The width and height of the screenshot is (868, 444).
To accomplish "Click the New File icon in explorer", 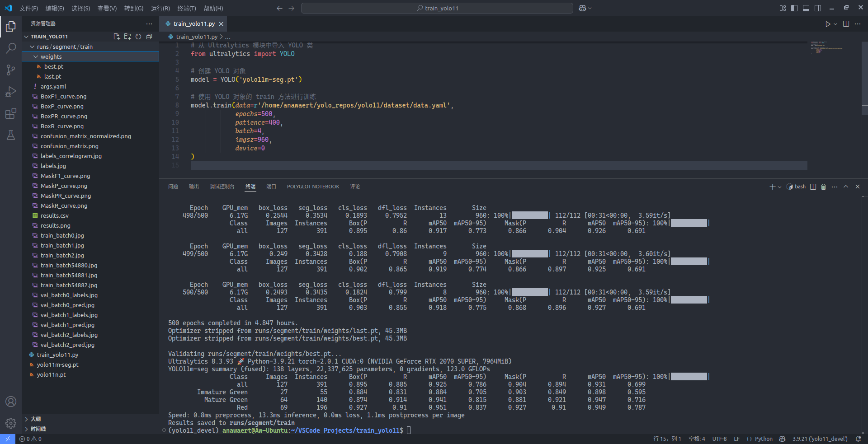I will [x=117, y=37].
